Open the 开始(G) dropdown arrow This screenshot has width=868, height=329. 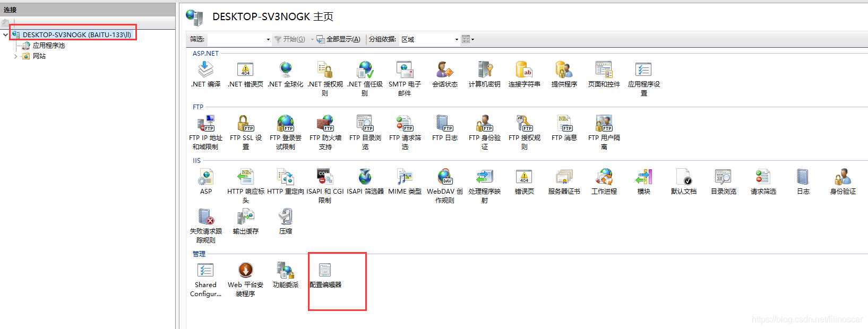pyautogui.click(x=312, y=39)
